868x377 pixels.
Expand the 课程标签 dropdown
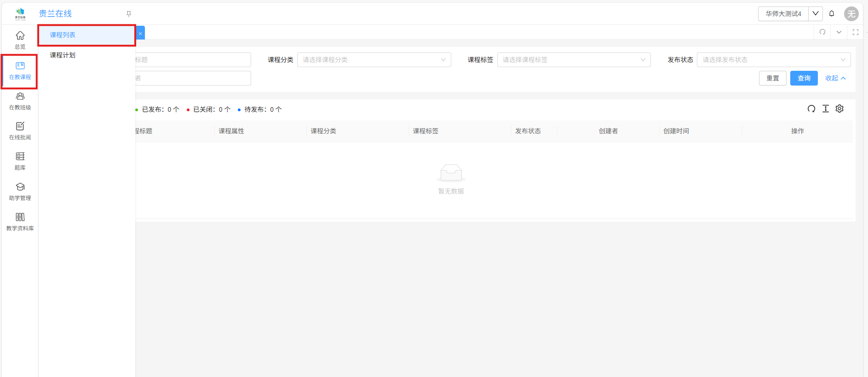click(x=574, y=60)
